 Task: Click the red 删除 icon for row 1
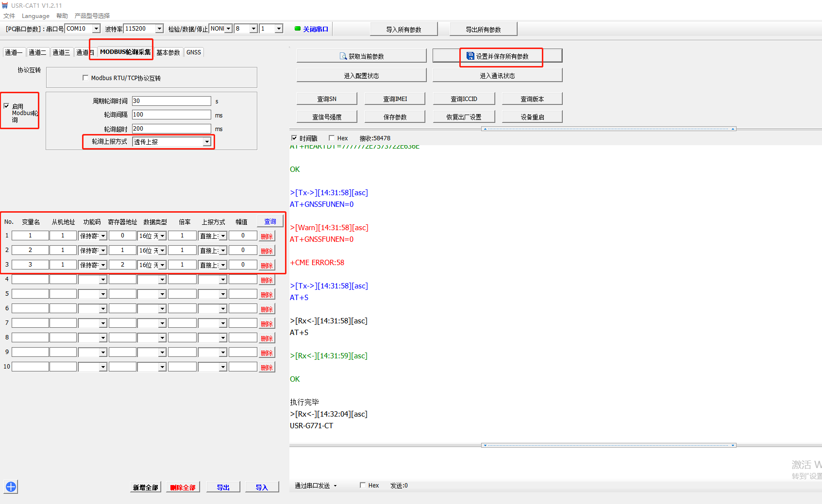pos(267,236)
